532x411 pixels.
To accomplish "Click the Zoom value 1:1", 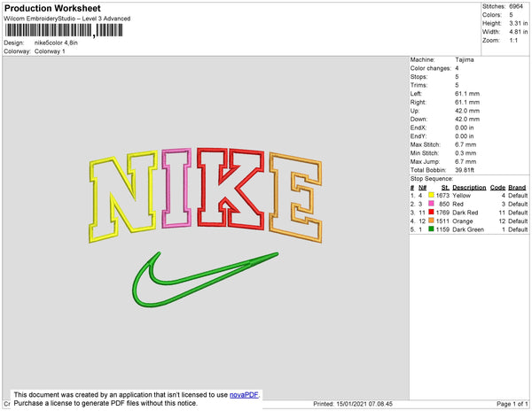I will [513, 41].
